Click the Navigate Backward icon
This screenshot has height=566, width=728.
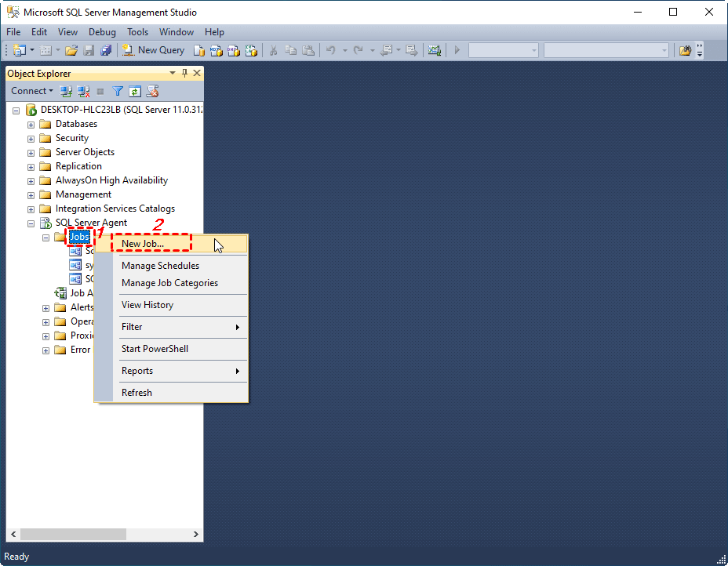point(386,50)
